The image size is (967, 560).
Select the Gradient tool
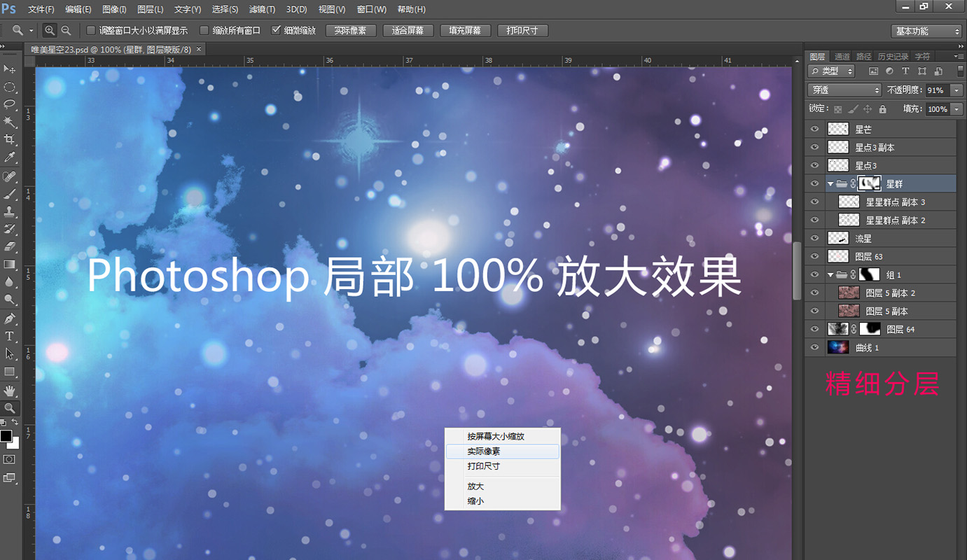click(x=10, y=265)
